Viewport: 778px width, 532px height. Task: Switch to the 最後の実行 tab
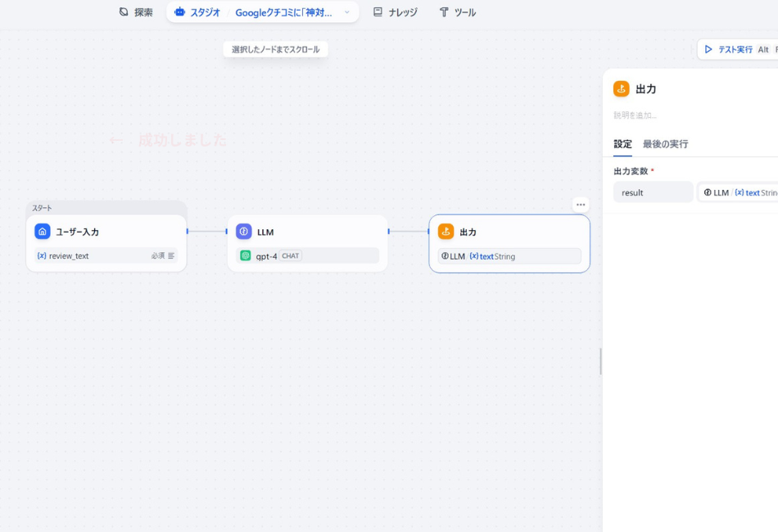pos(667,144)
